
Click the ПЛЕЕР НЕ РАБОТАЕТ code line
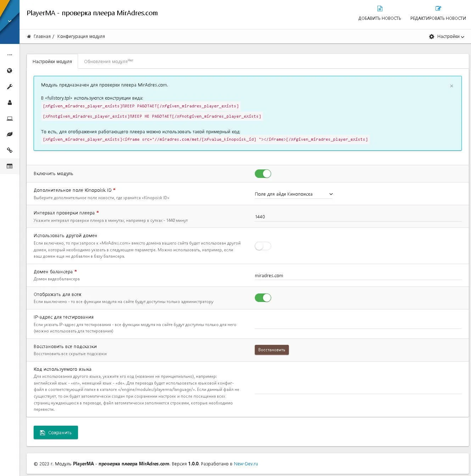point(152,116)
